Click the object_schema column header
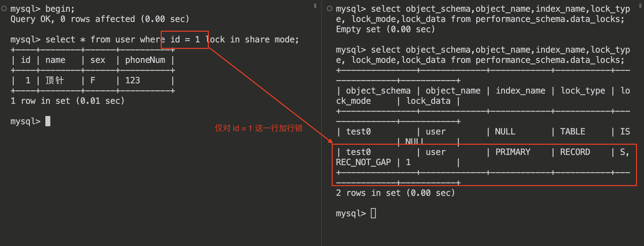This screenshot has height=246, width=644. pos(378,91)
